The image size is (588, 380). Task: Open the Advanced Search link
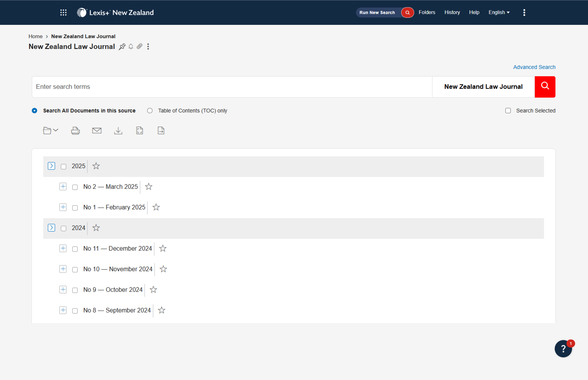tap(534, 67)
